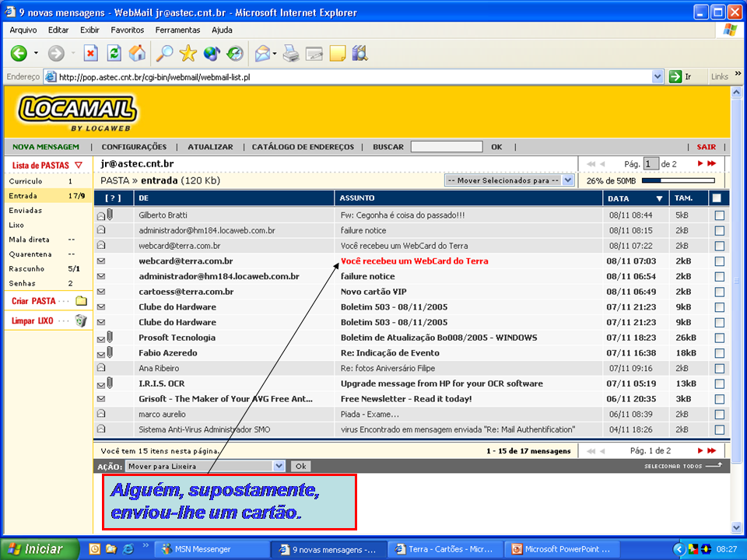The image size is (747, 560).
Task: Select checkbox for red WebCard message 08/11 07:03
Action: (719, 261)
